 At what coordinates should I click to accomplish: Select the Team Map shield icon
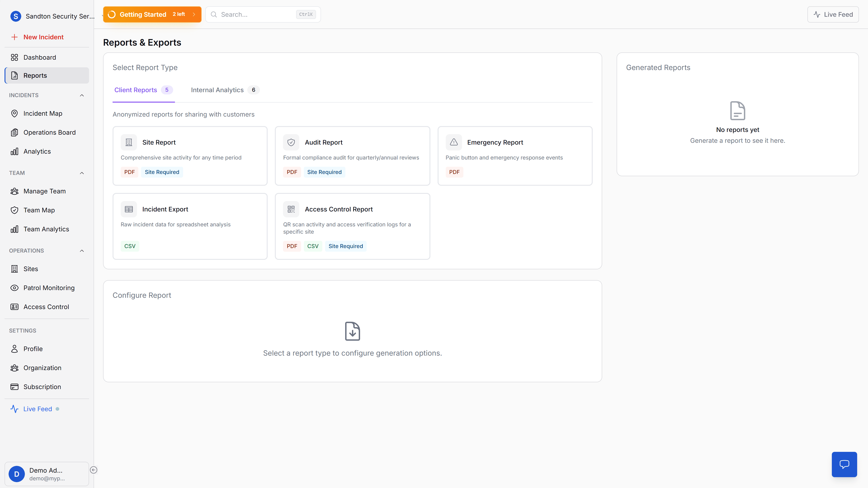(x=14, y=210)
